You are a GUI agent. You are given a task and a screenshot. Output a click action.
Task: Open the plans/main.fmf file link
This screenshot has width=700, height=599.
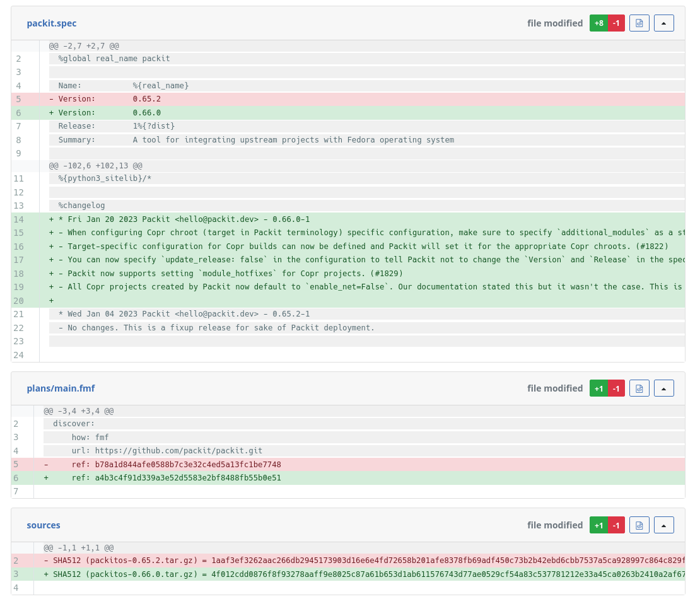(61, 388)
